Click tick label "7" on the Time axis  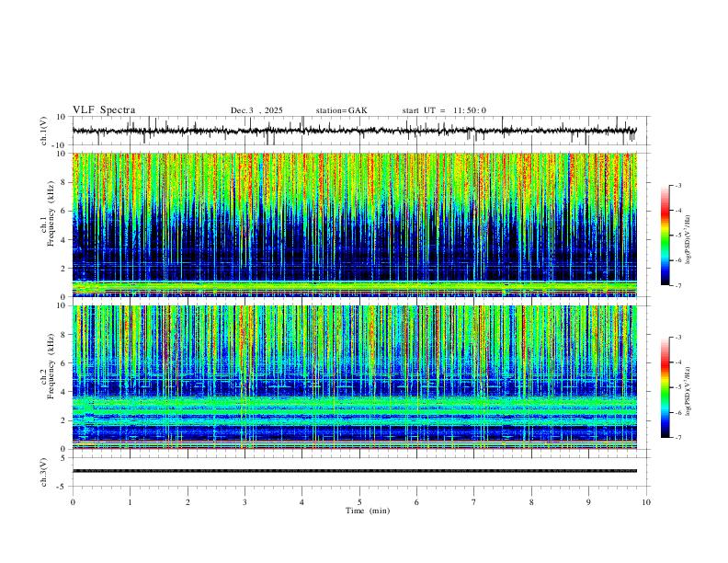474,502
